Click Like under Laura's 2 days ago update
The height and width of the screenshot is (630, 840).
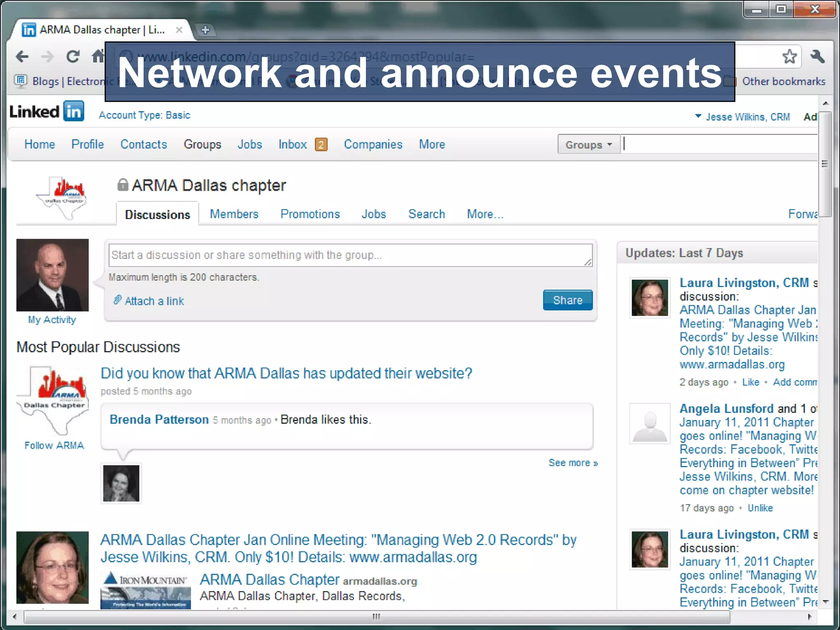pyautogui.click(x=751, y=382)
